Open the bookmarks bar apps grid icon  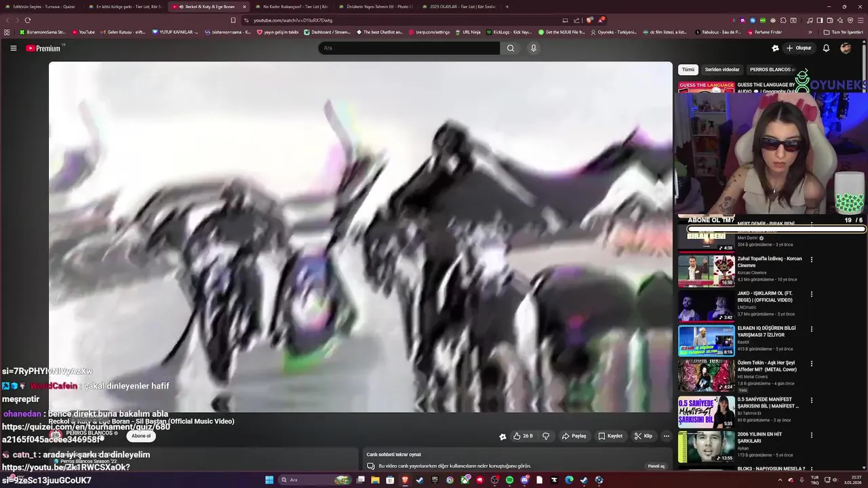[x=7, y=32]
